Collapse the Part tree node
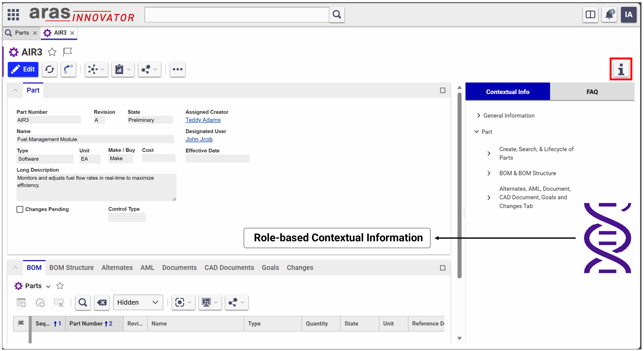 click(x=476, y=132)
